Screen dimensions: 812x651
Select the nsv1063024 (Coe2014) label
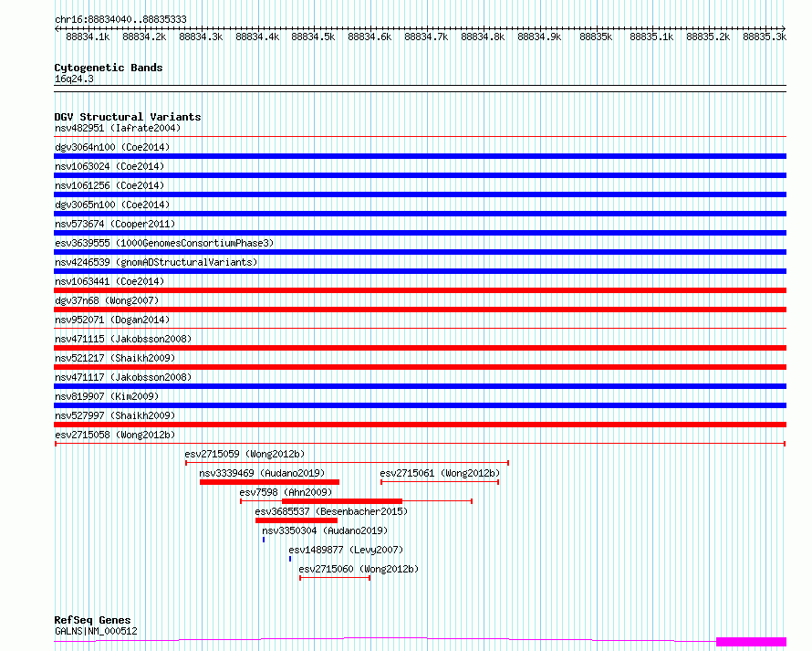click(109, 166)
